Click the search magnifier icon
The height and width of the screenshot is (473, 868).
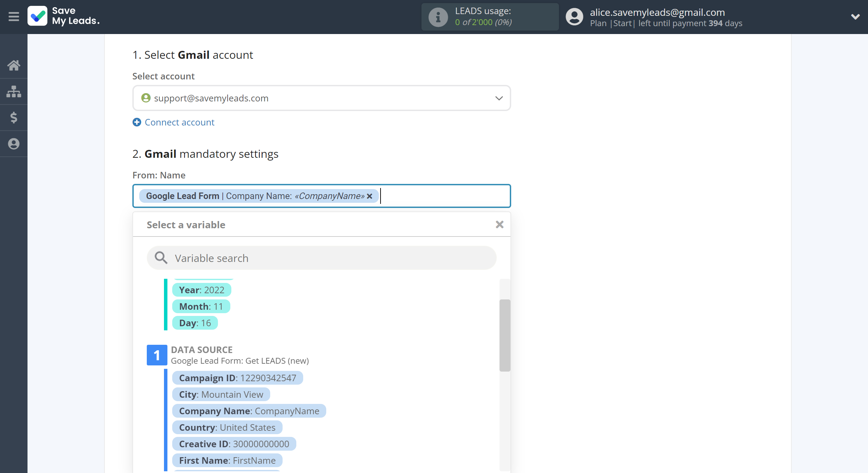161,258
